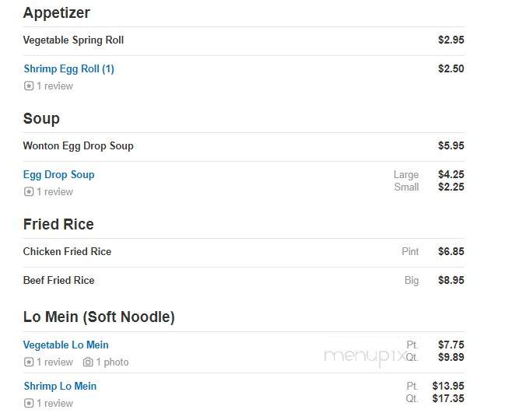505x420 pixels.
Task: Read the 1 review for Shrimp Lo Mein
Action: (54, 403)
